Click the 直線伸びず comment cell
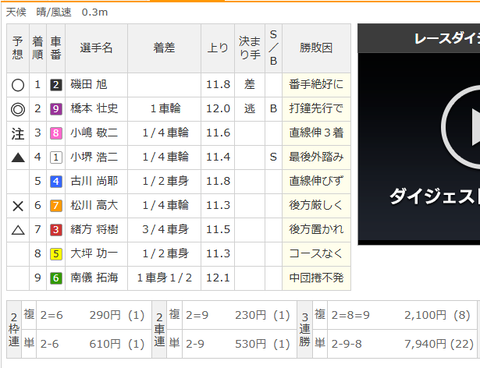The height and width of the screenshot is (368, 480). pyautogui.click(x=316, y=181)
